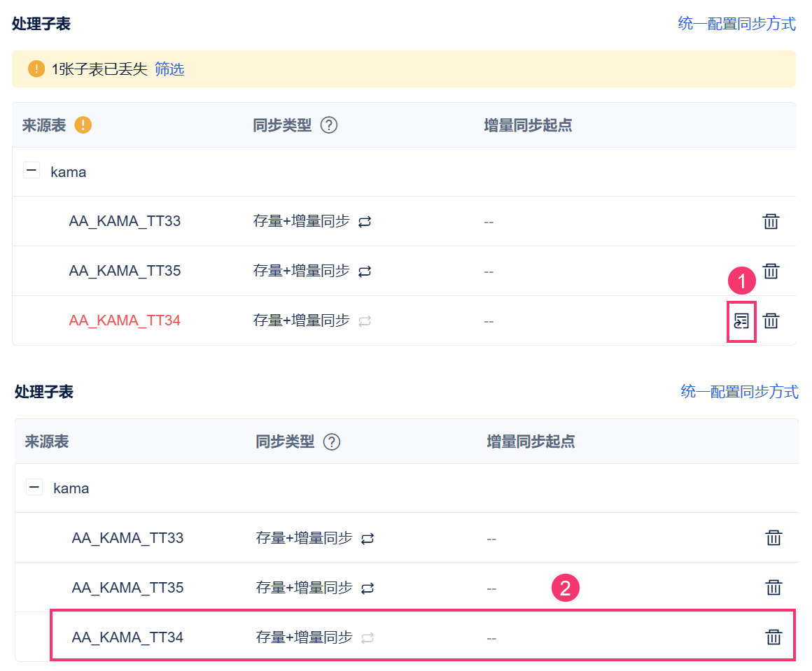Switch sync type of upper AA_KAMA_TT35

click(365, 271)
